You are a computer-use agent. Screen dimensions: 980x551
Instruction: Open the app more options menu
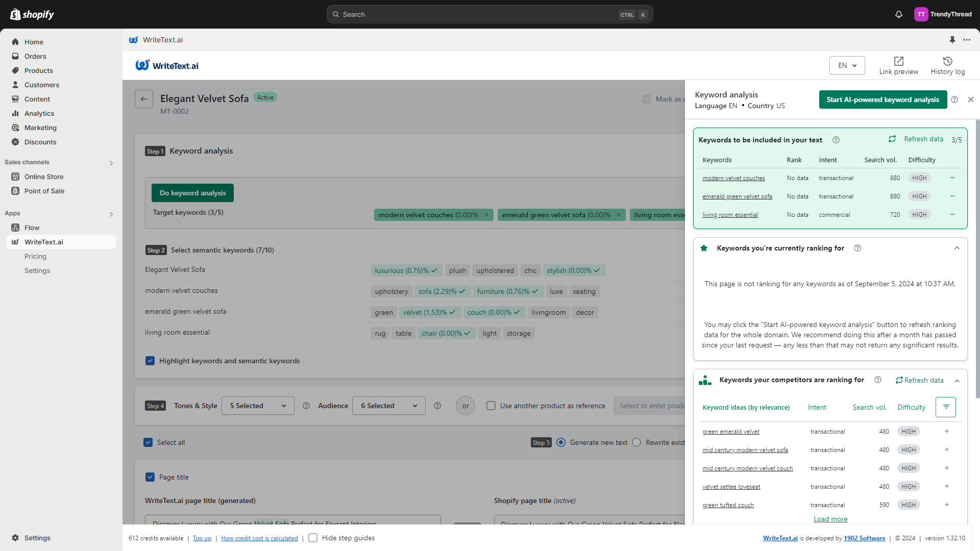pos(967,40)
